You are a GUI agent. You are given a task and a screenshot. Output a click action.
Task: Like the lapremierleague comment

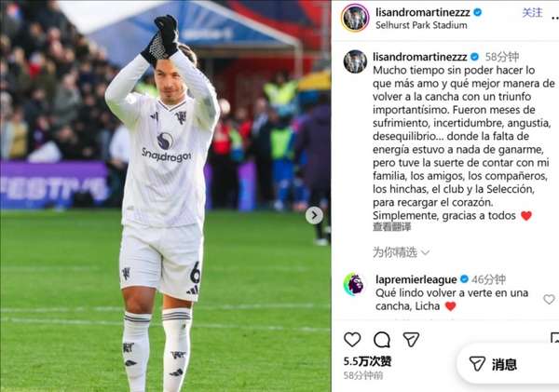[x=549, y=299]
